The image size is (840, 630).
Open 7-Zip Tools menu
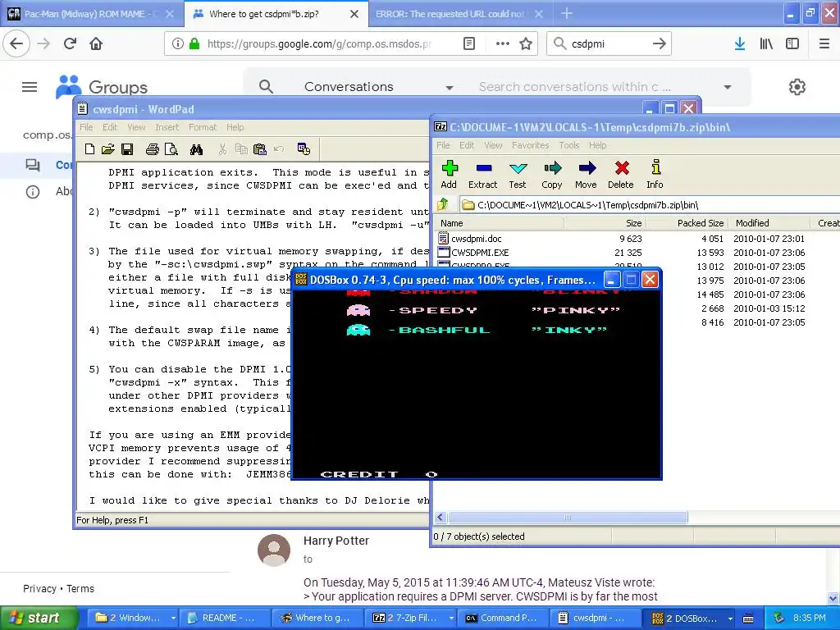point(569,145)
